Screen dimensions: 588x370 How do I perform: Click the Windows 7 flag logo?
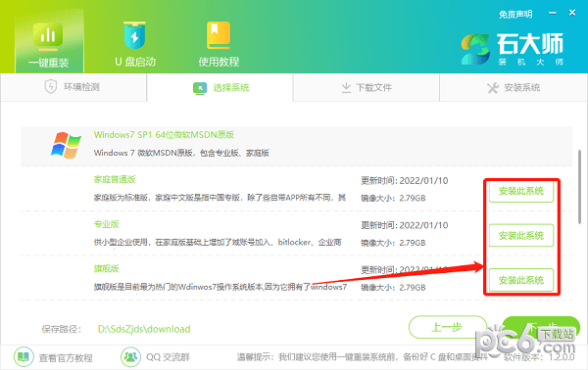tap(66, 145)
